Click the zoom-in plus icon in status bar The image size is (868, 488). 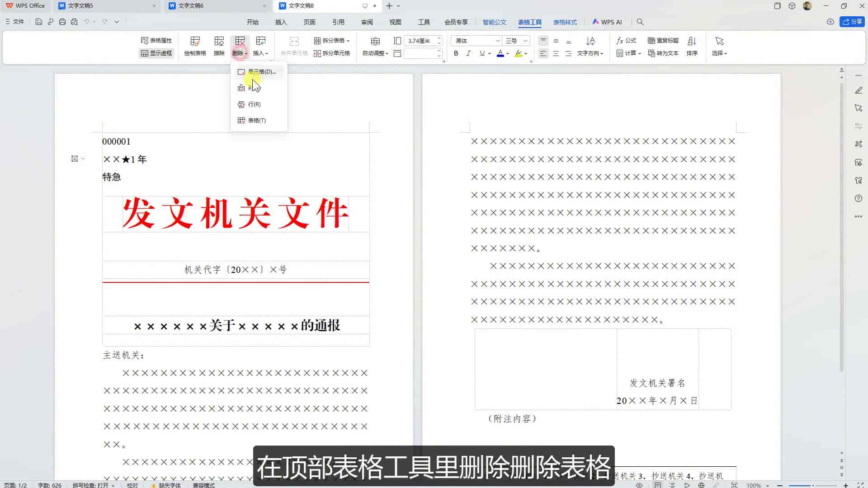pos(846,485)
